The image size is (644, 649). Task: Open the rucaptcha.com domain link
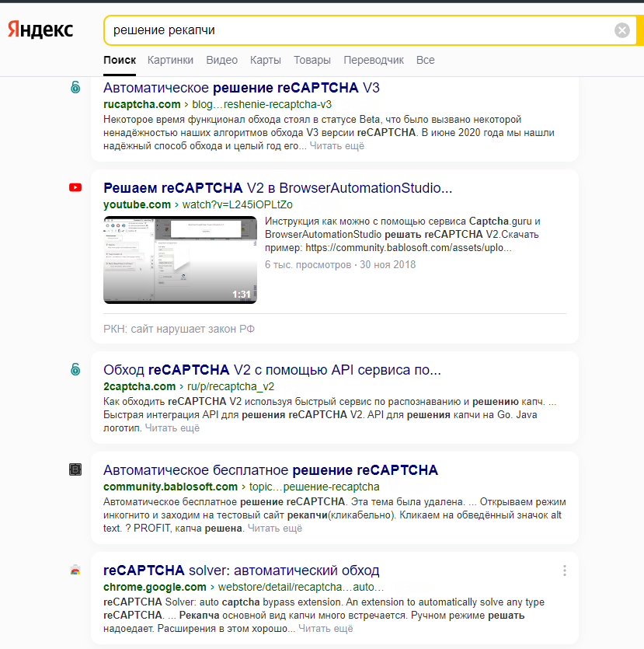[142, 104]
